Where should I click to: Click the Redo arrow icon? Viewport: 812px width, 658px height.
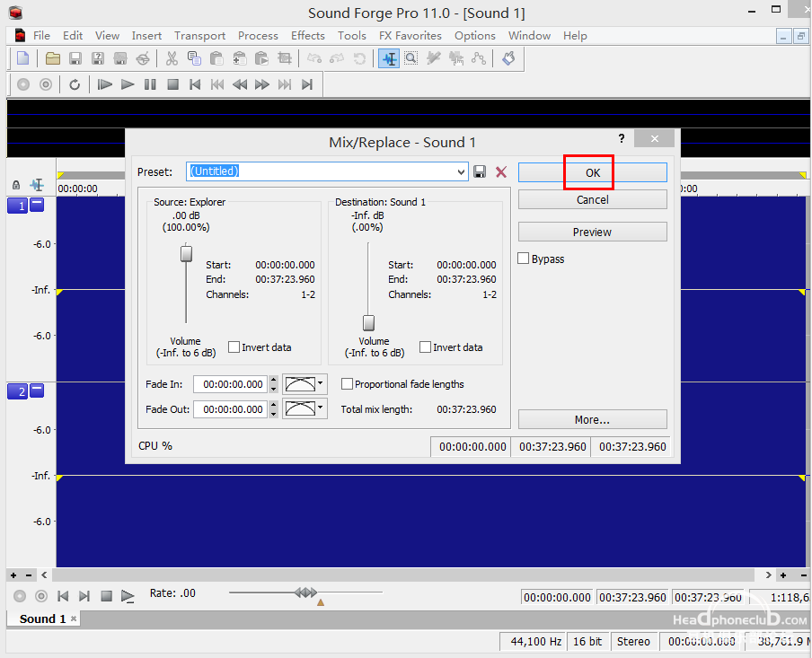(x=337, y=58)
